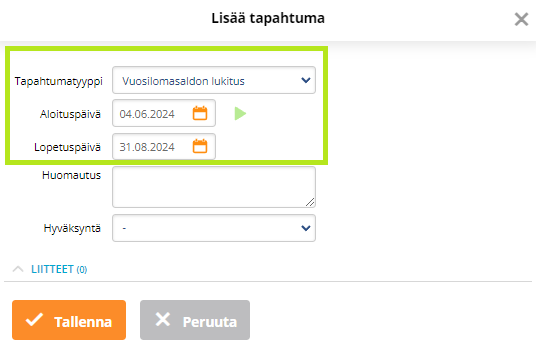Viewport: 536px width, 362px height.
Task: Click the resize grip of the Huomautus textarea
Action: pos(310,202)
